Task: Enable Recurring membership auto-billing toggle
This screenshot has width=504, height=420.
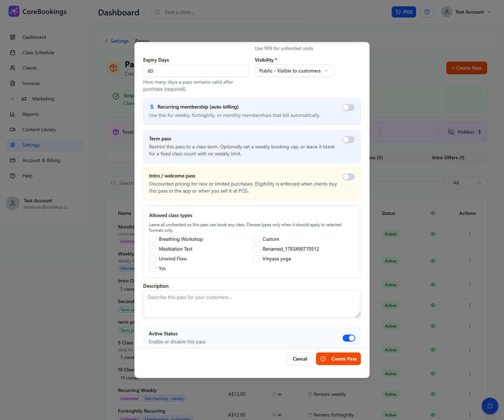Action: coord(349,107)
